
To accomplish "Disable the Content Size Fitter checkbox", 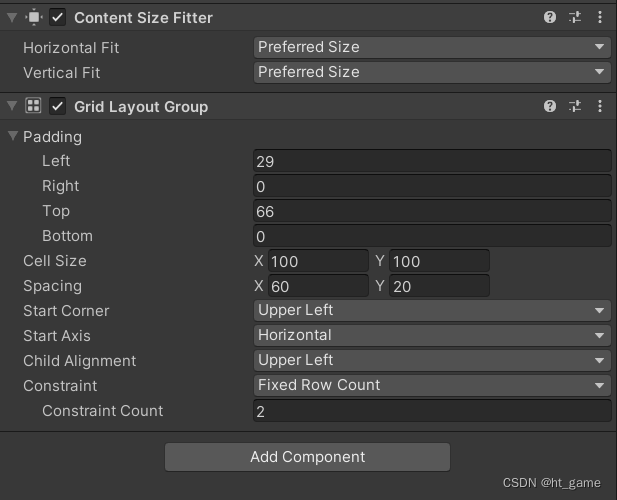I will pos(57,17).
